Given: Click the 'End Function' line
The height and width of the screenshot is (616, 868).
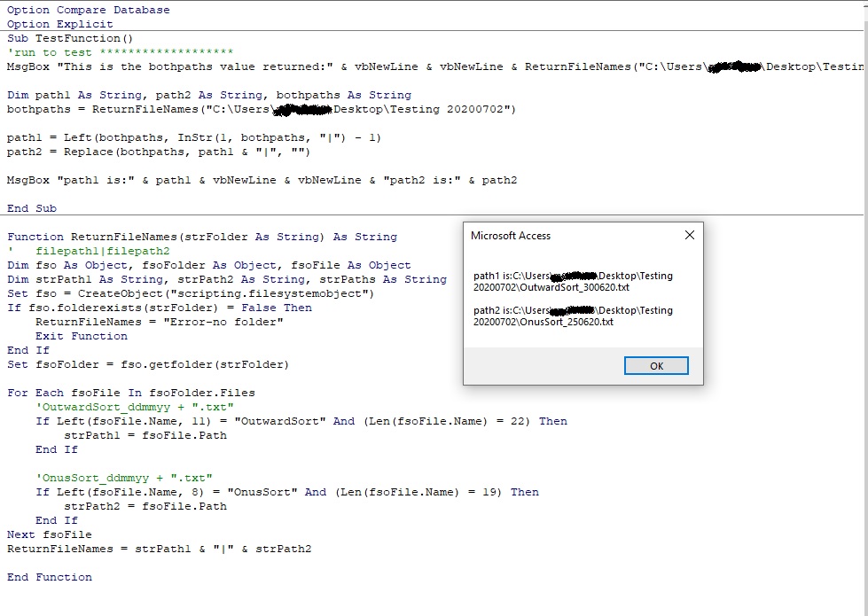Looking at the screenshot, I should click(x=50, y=577).
